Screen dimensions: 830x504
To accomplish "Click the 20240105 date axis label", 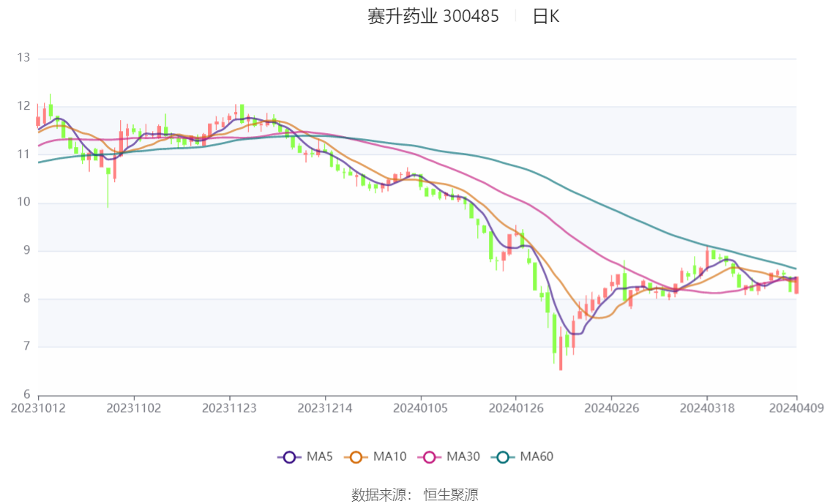I will coord(420,408).
